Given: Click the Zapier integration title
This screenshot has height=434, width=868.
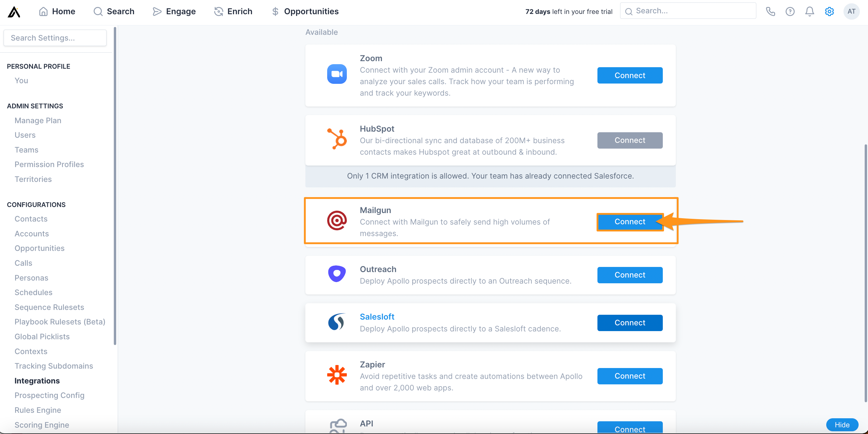Looking at the screenshot, I should pyautogui.click(x=372, y=365).
